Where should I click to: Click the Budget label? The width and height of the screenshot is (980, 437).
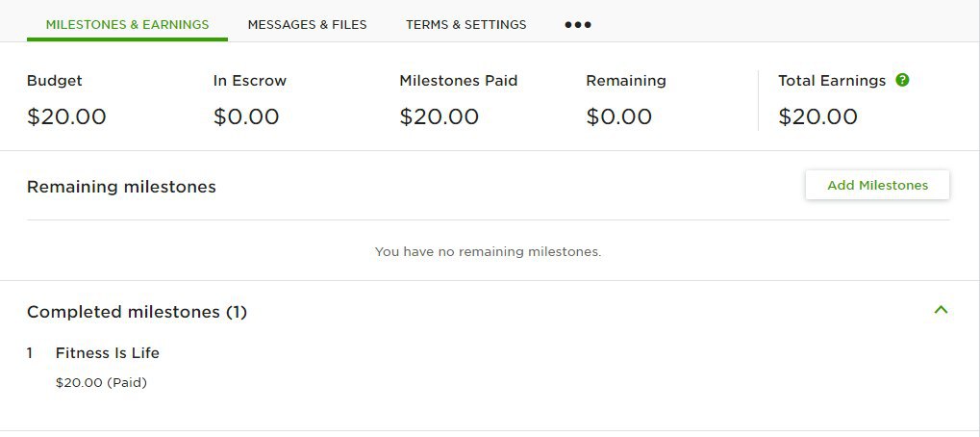click(55, 81)
